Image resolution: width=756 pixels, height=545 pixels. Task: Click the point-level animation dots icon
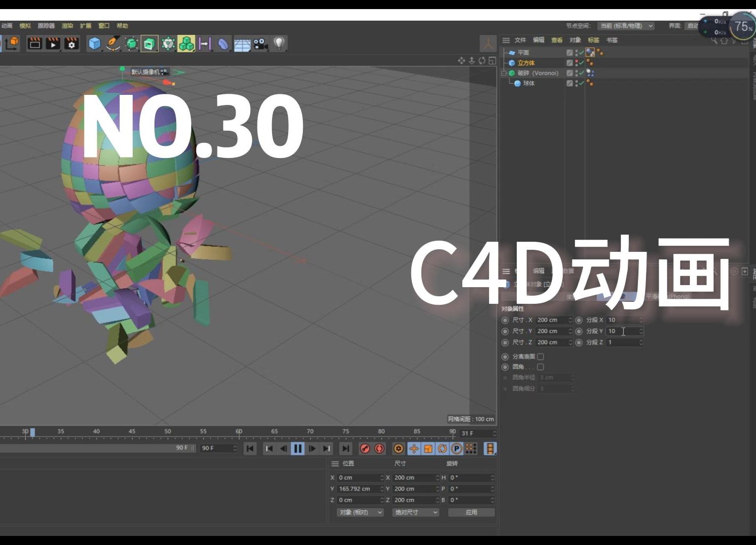click(471, 449)
